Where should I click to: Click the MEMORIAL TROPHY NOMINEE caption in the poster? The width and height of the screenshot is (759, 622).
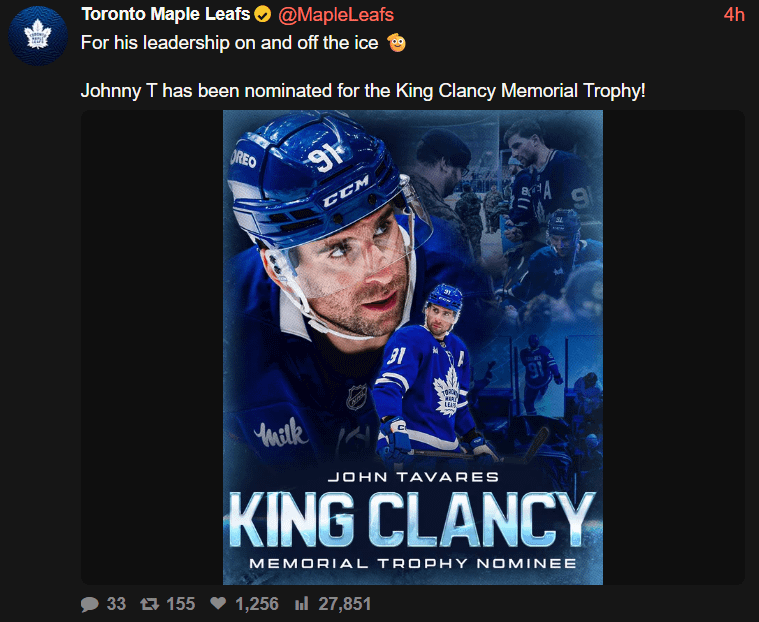[412, 563]
